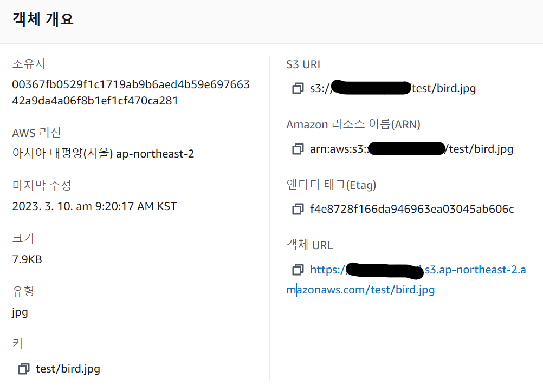543x392 pixels.
Task: Copy the Etag value with its icon
Action: [x=298, y=209]
